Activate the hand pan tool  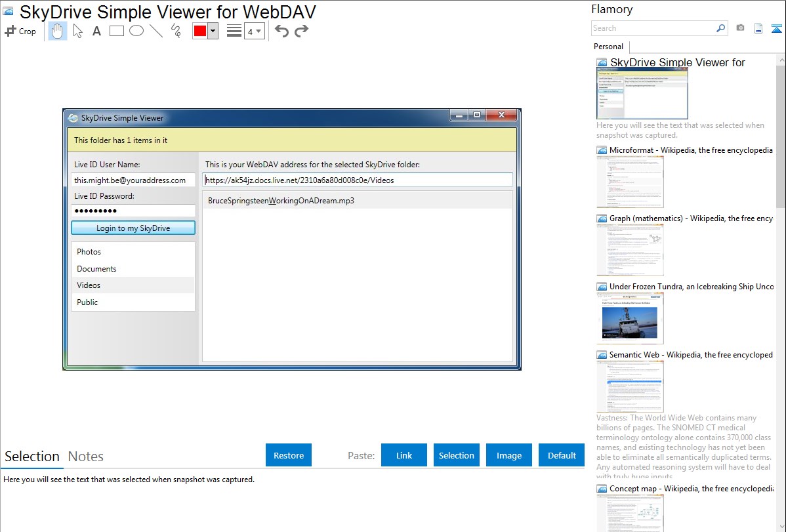(58, 31)
